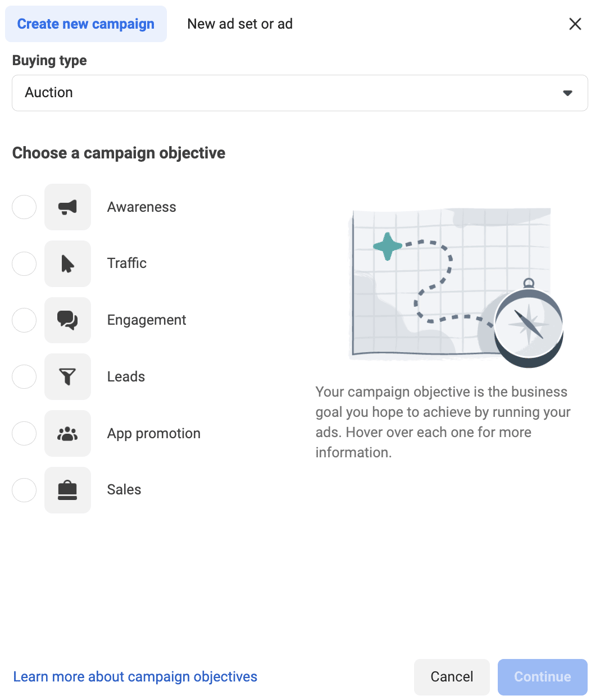Image resolution: width=600 pixels, height=700 pixels.
Task: Click the Engagement chat bubbles icon
Action: [x=67, y=320]
